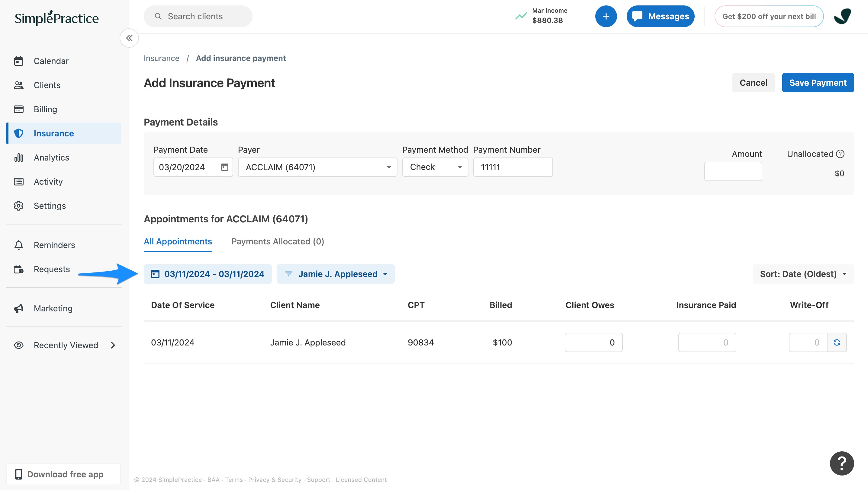
Task: Click the 90834 CPT code cell
Action: [x=421, y=342]
